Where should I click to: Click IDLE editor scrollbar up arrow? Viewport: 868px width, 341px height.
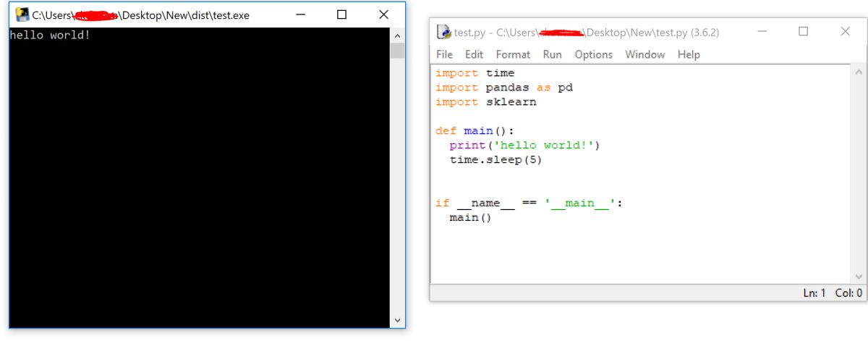pyautogui.click(x=859, y=72)
